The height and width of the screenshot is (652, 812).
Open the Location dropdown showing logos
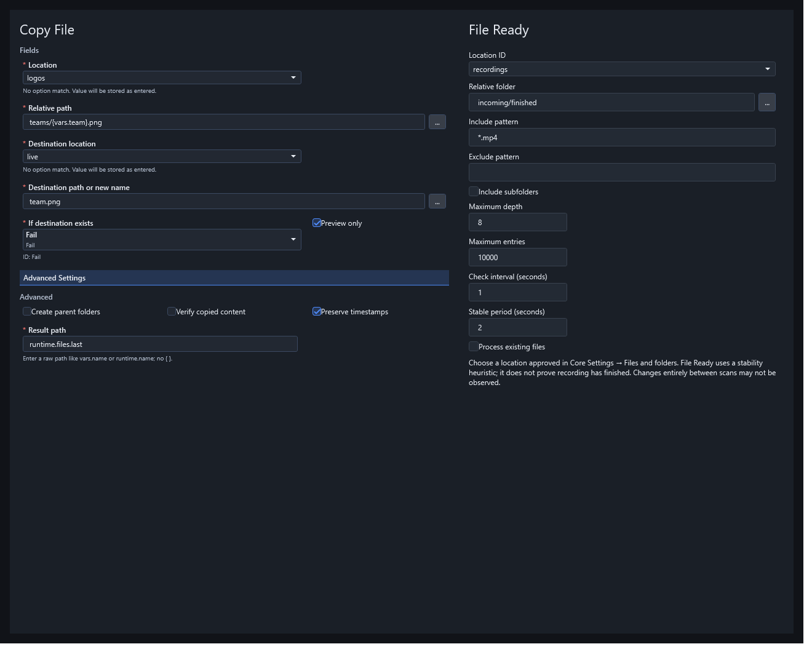tap(162, 78)
